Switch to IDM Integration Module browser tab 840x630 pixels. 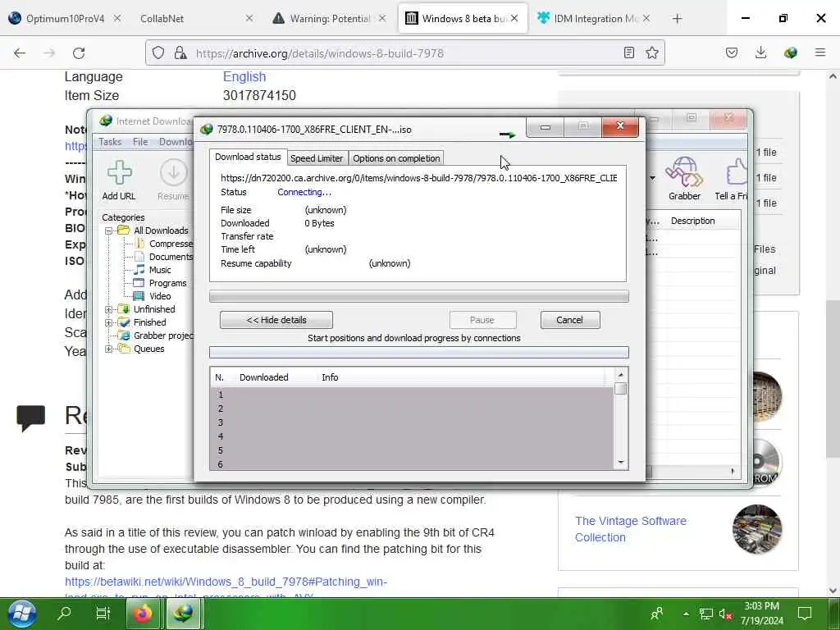tap(595, 19)
